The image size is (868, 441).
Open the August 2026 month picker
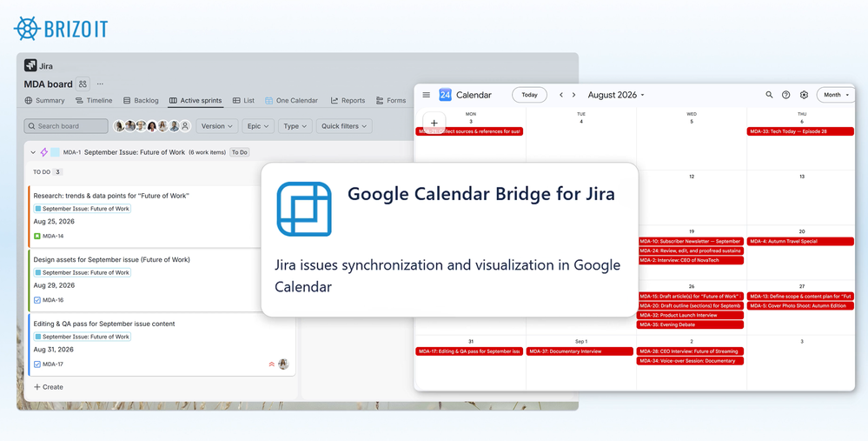pyautogui.click(x=616, y=95)
